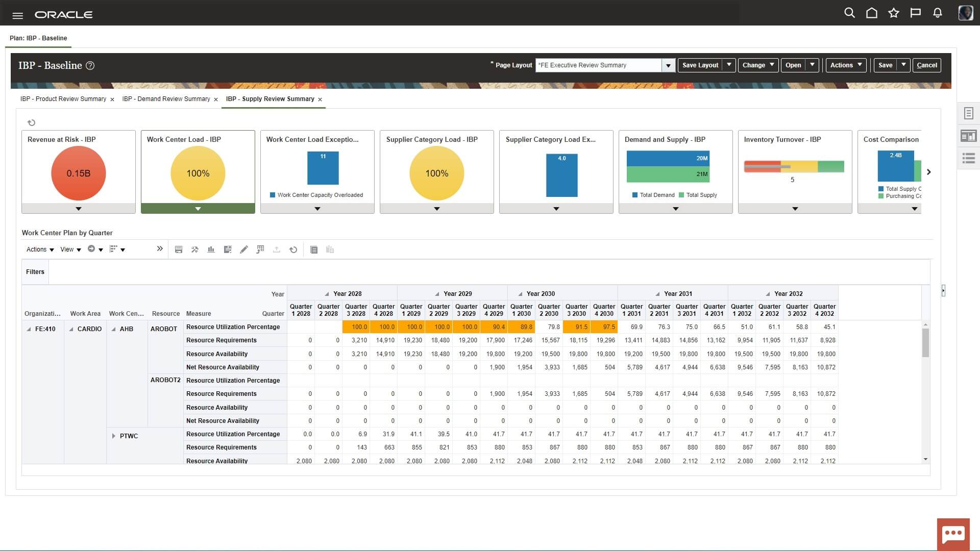Collapse the CARDIO work area node
The image size is (980, 551).
(71, 329)
